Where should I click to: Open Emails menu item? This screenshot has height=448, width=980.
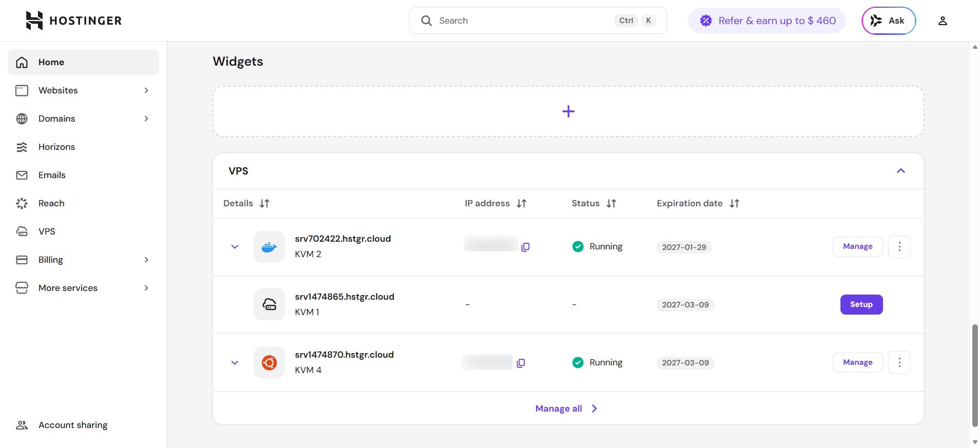83,175
